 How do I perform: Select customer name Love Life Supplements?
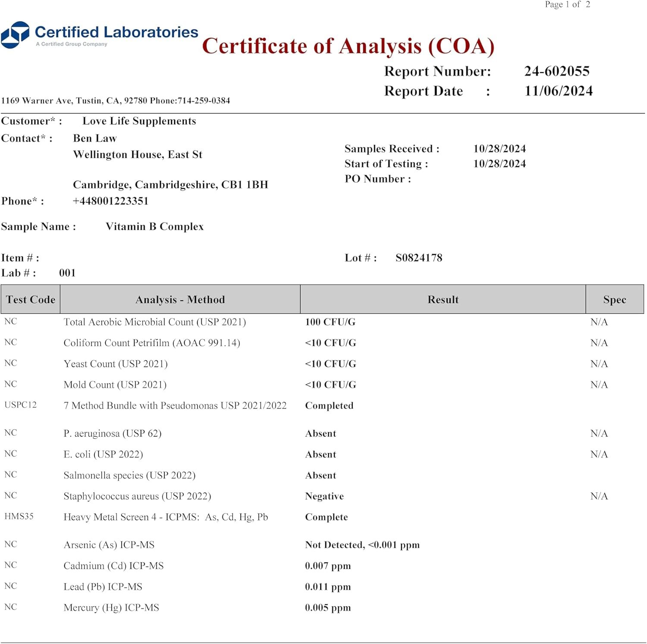click(139, 121)
